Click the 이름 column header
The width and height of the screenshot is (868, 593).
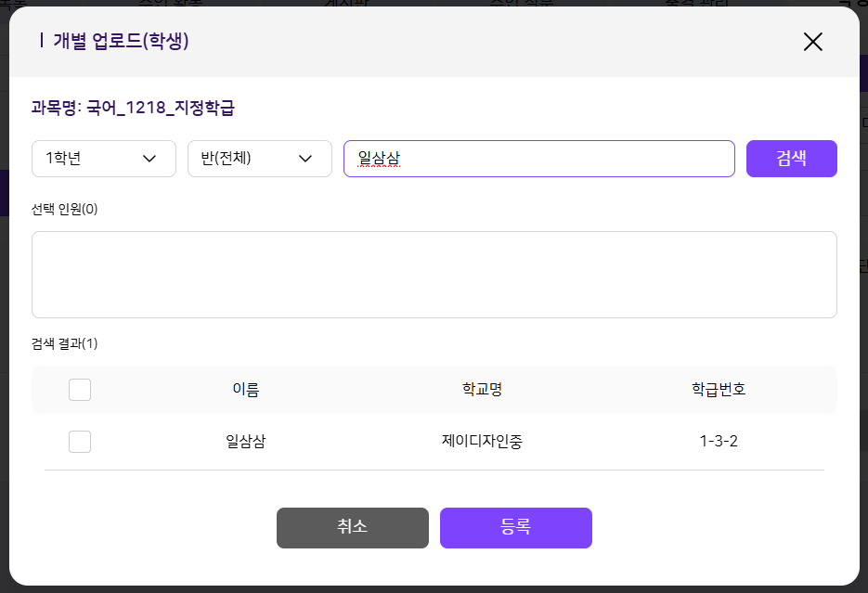click(246, 390)
